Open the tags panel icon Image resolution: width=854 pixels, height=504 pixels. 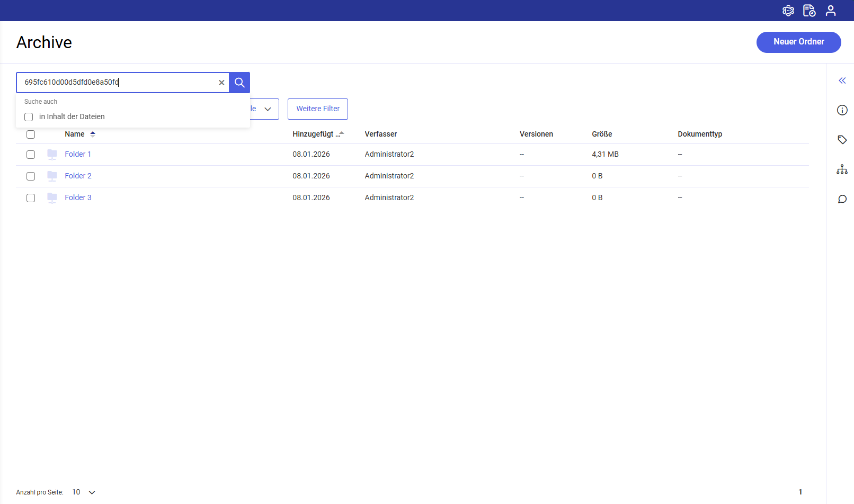(x=842, y=140)
